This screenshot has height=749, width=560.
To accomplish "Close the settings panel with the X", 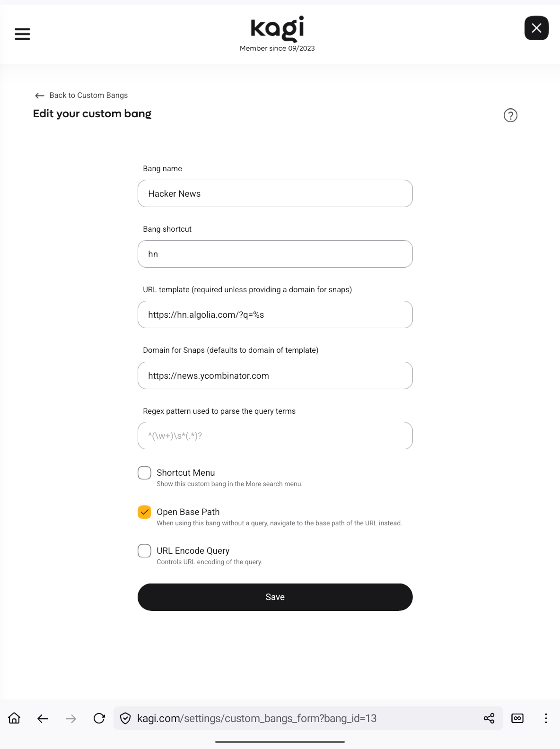I will coord(536,28).
